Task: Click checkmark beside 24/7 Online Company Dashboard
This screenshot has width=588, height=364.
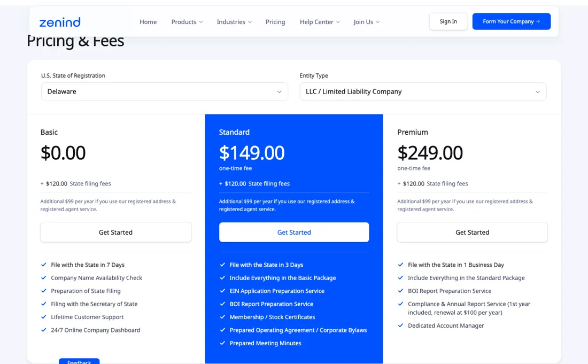Action: pyautogui.click(x=43, y=330)
